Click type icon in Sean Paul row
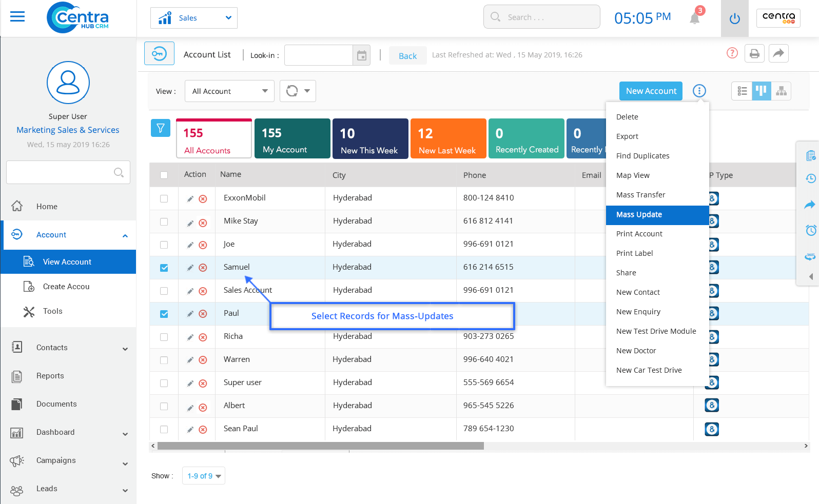This screenshot has height=504, width=819. (712, 429)
